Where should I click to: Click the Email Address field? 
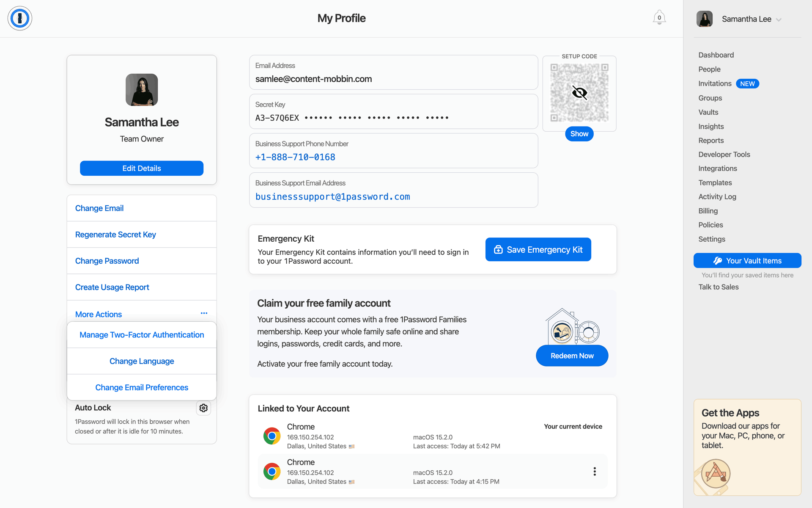pos(393,72)
